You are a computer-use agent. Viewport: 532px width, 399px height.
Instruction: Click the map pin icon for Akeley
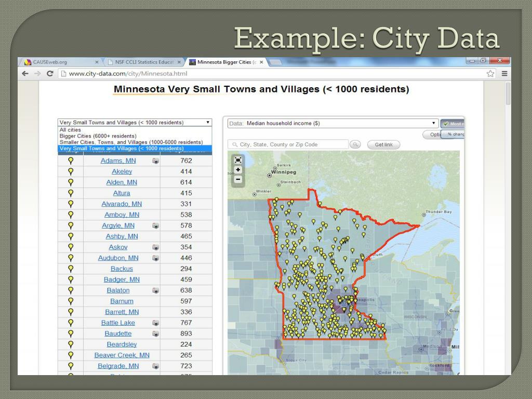coord(71,171)
